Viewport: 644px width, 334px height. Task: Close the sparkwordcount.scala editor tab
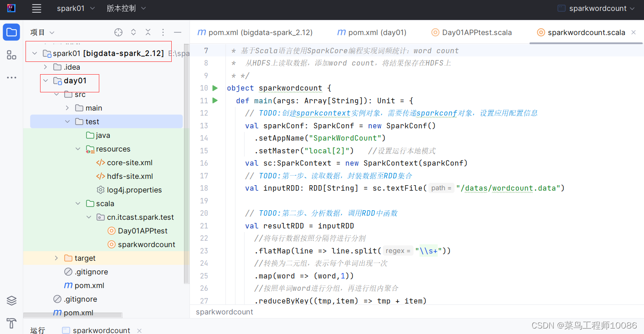[633, 32]
